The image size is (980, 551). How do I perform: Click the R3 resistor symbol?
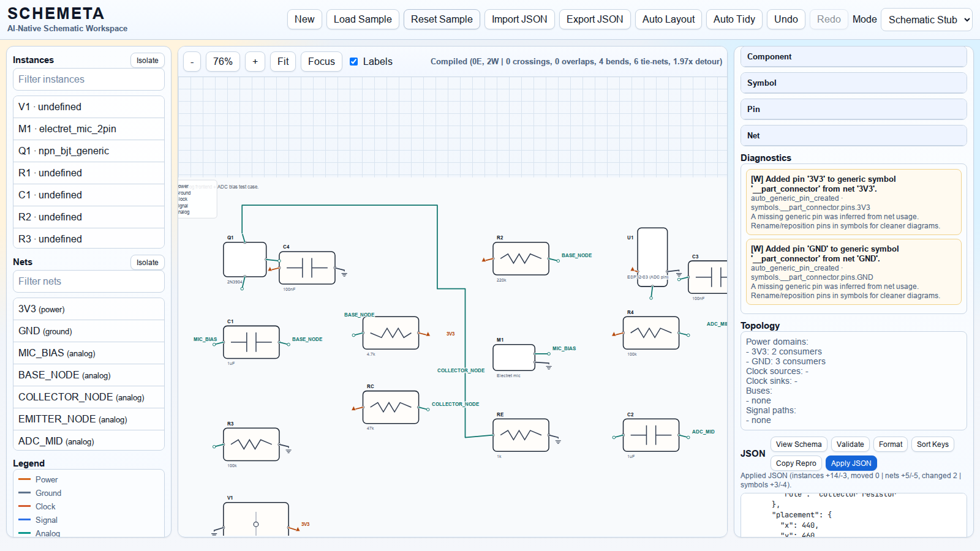(x=251, y=444)
